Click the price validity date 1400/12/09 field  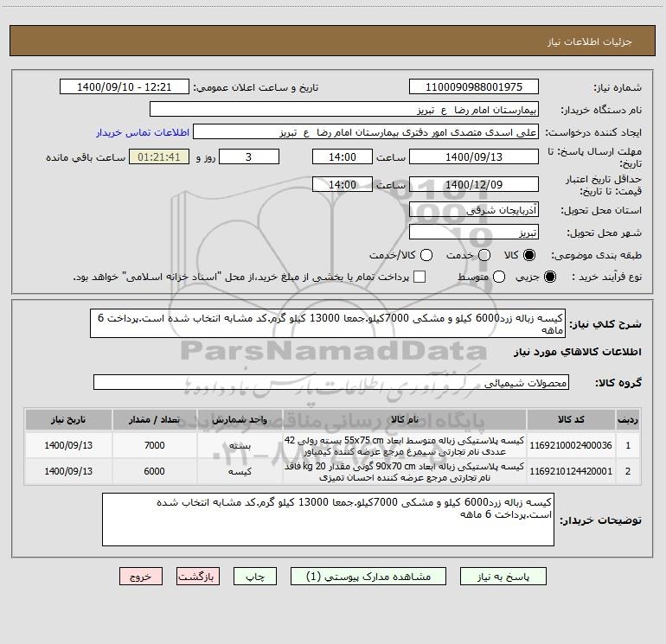click(474, 184)
